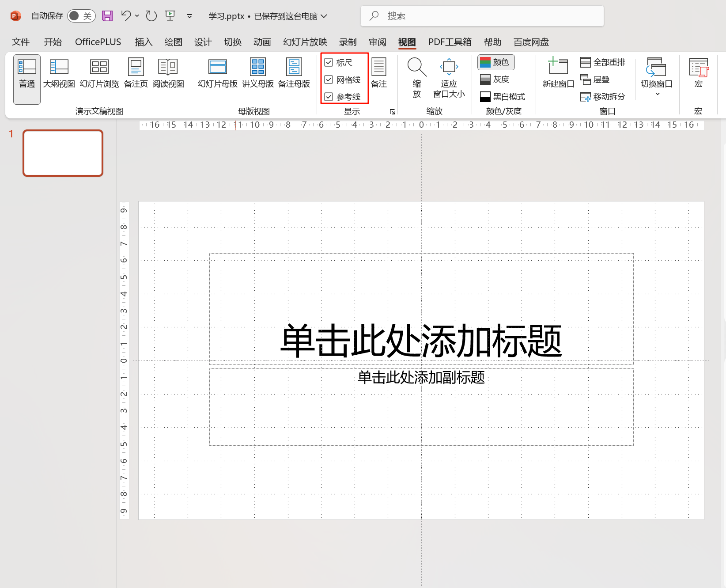Toggle the AutoSave (自动保存) switch
The height and width of the screenshot is (588, 726).
click(x=81, y=16)
